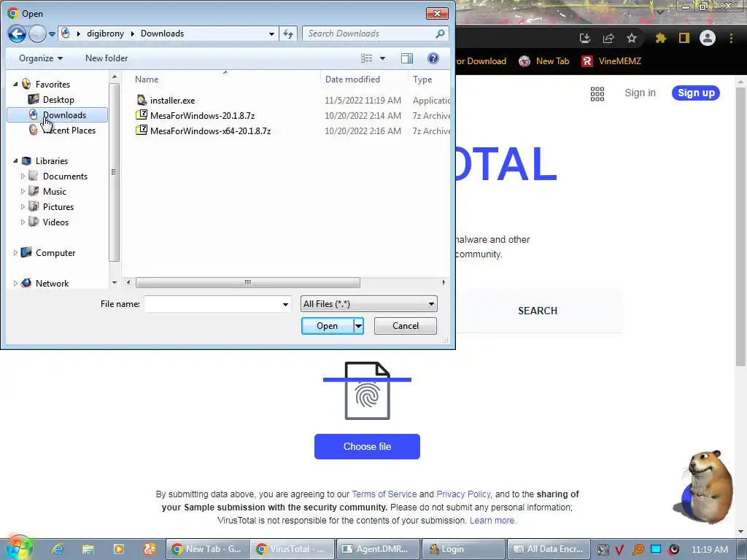Switch to Agent.DMR taskbar window

click(378, 549)
